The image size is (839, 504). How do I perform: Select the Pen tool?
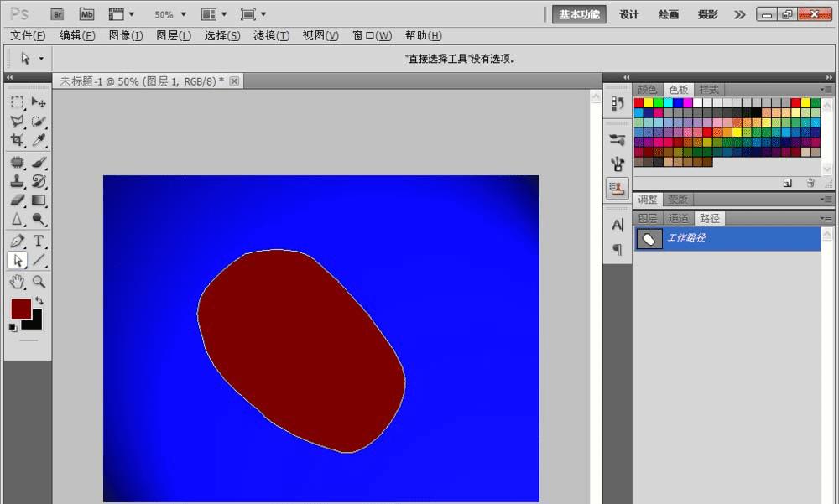coord(17,242)
